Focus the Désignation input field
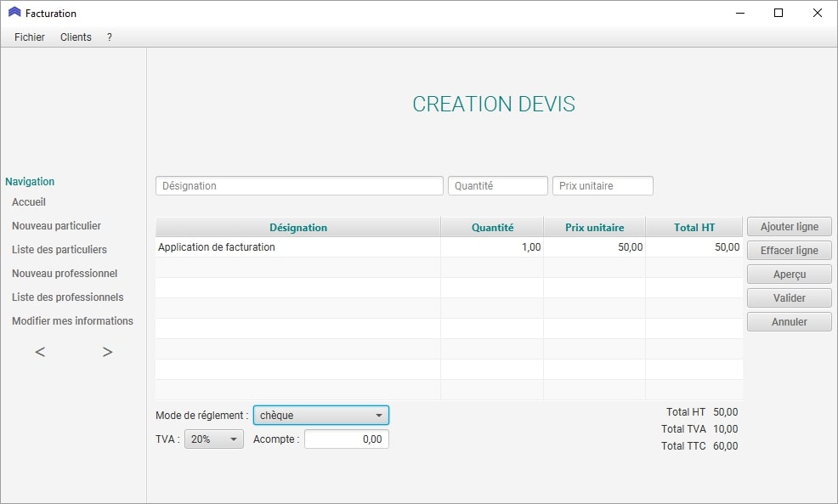The image size is (838, 504). (299, 186)
